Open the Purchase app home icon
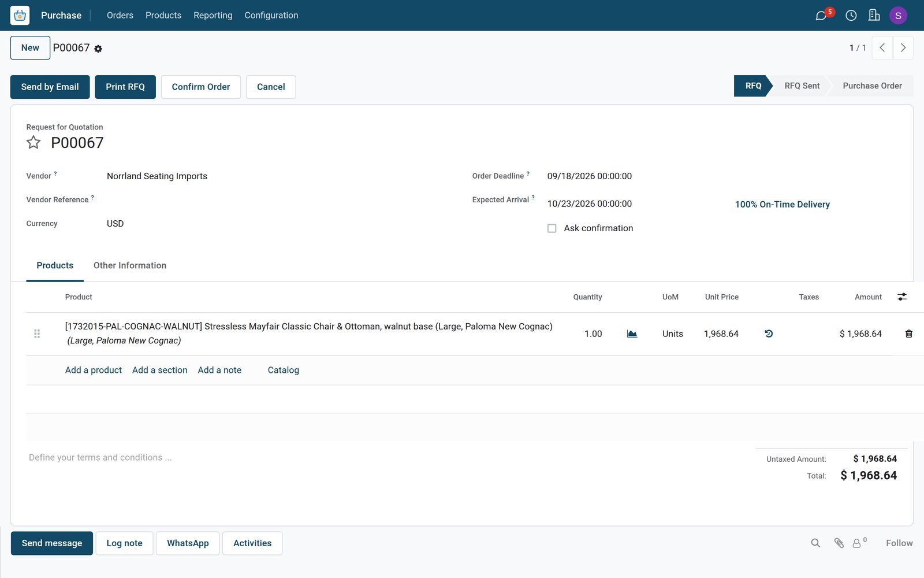The height and width of the screenshot is (578, 924). 20,16
